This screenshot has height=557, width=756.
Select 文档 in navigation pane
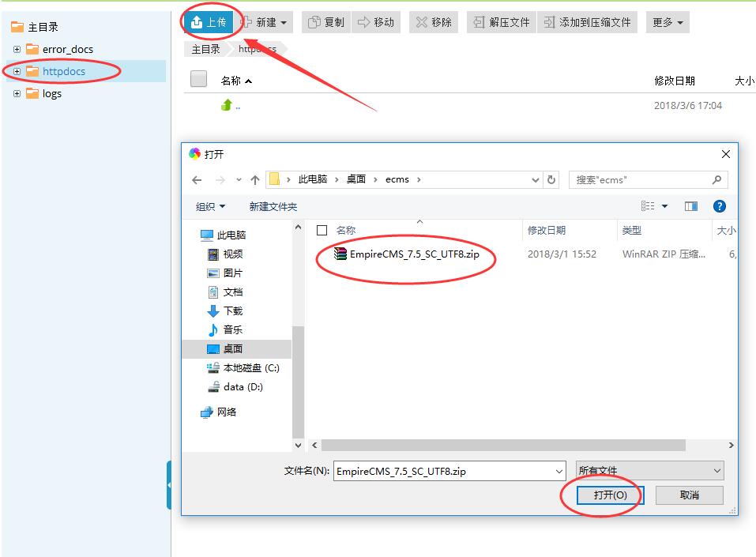point(225,292)
